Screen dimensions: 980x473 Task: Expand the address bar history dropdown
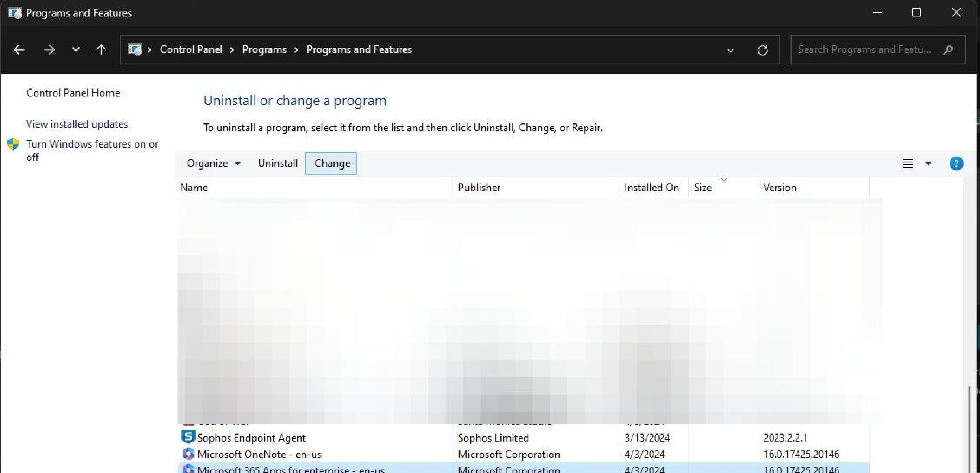tap(730, 50)
